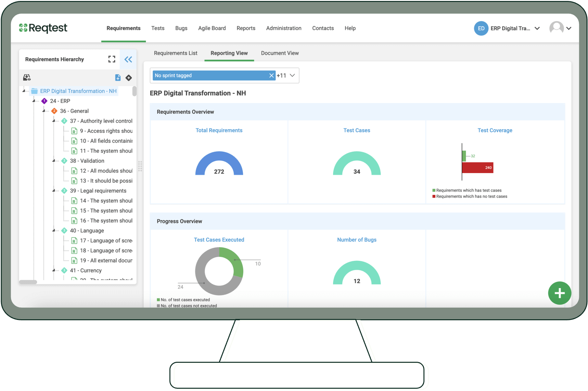The height and width of the screenshot is (391, 588).
Task: Switch to the Document View tab
Action: [280, 53]
